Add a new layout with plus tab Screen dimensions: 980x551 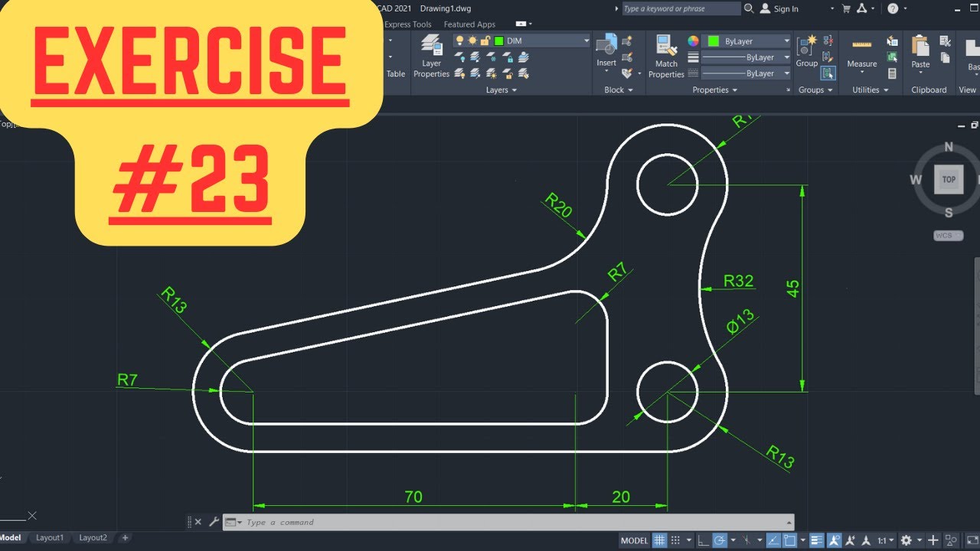(x=126, y=538)
